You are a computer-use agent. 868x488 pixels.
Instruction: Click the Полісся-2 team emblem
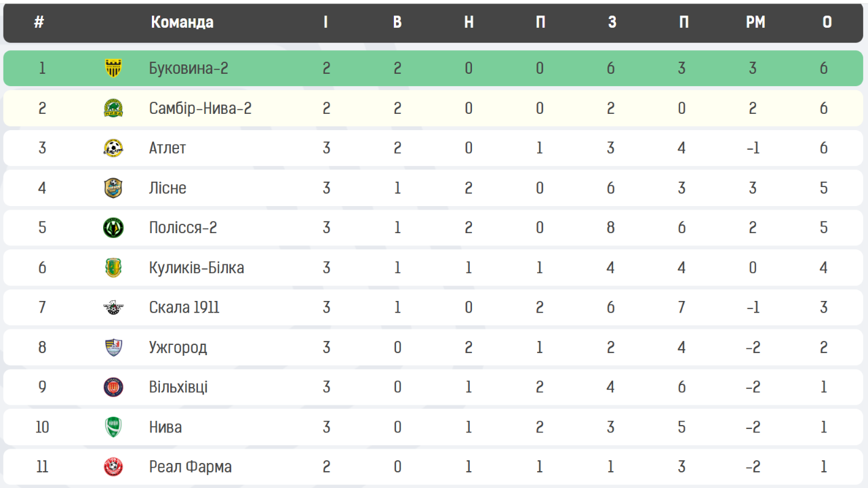click(113, 228)
